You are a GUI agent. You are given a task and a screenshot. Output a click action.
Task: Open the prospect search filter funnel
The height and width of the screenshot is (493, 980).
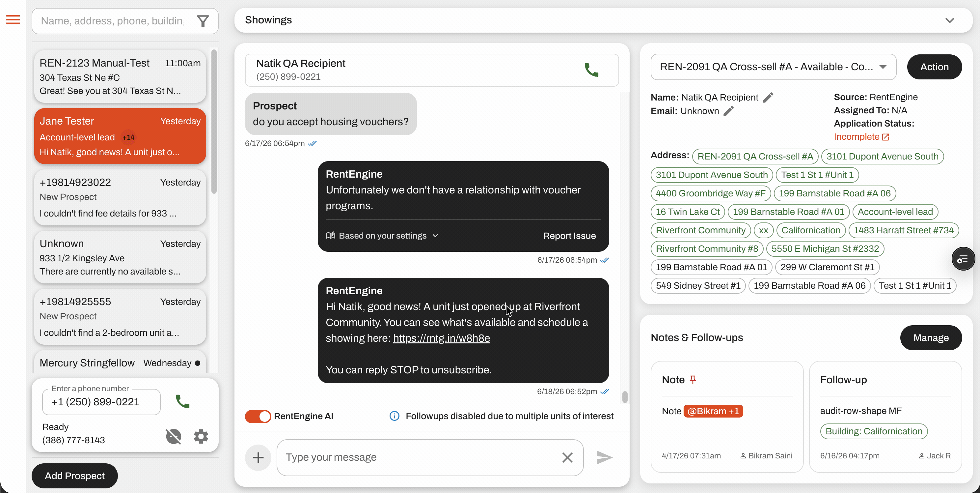203,21
